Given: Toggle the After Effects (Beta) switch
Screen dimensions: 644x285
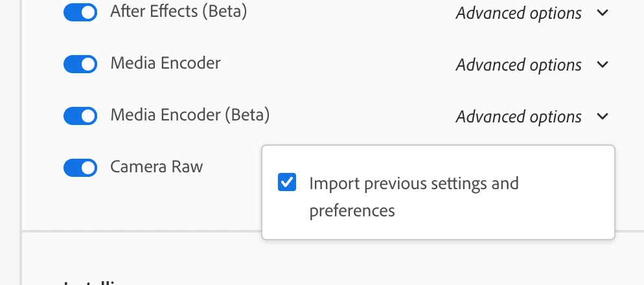Looking at the screenshot, I should [80, 13].
